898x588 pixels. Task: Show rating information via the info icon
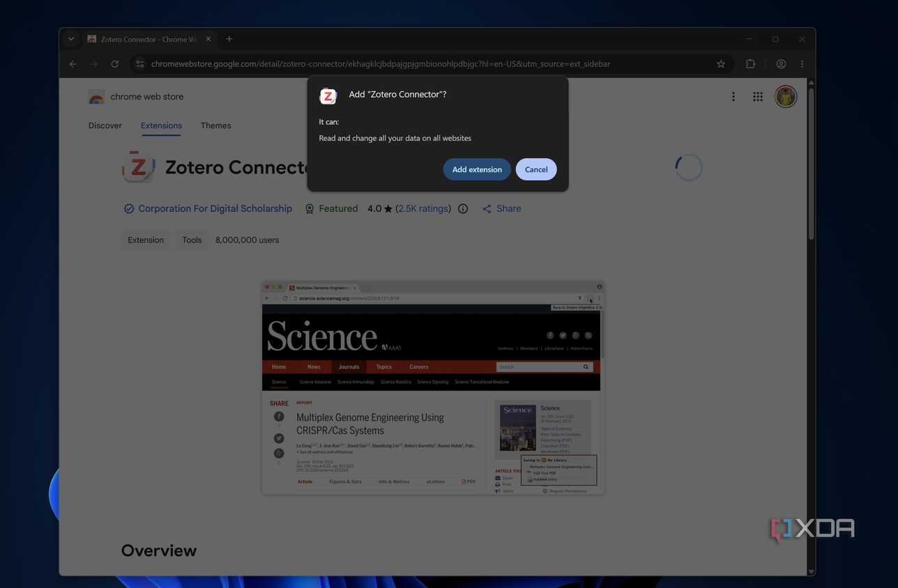463,208
